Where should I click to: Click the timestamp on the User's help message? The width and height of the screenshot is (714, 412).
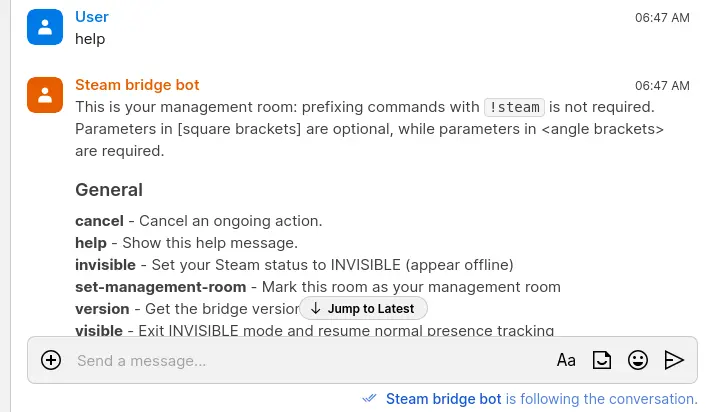click(662, 17)
